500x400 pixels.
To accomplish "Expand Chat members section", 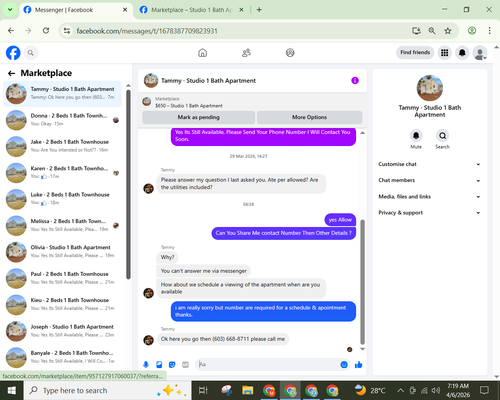I will [430, 180].
